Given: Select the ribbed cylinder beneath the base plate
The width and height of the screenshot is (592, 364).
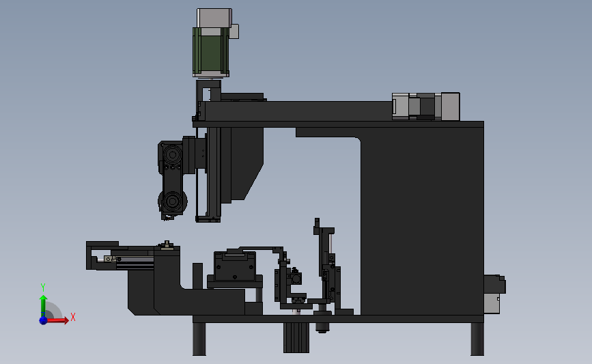Looking at the screenshot, I should click(296, 337).
